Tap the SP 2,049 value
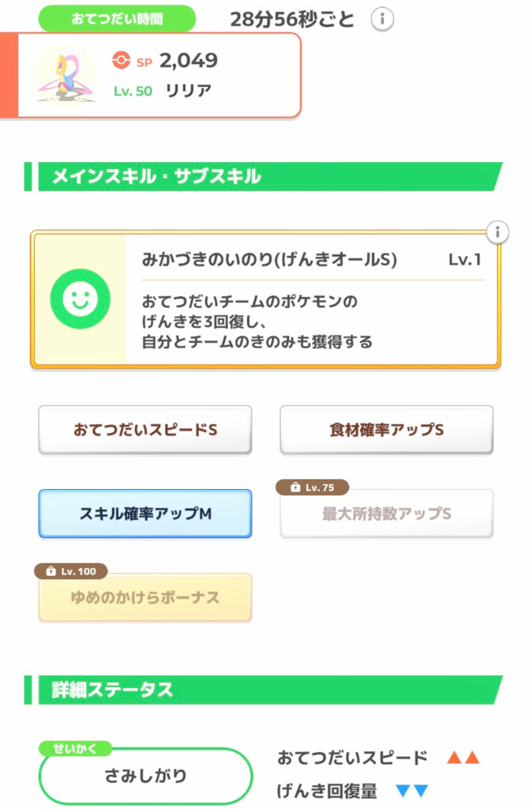Viewport: 532px width, 809px height. click(x=189, y=60)
